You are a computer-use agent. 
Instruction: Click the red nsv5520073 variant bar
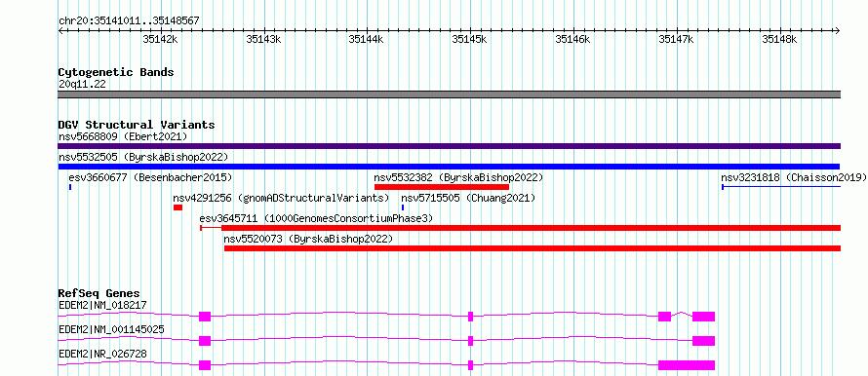(x=532, y=248)
